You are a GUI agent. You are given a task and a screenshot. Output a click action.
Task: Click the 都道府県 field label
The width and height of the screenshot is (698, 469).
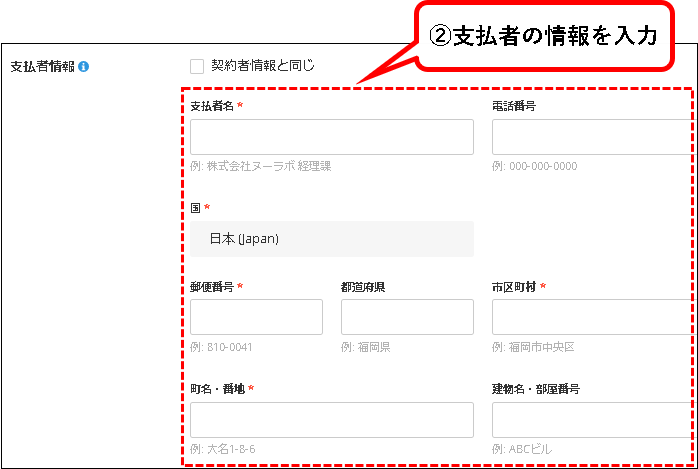pyautogui.click(x=363, y=287)
